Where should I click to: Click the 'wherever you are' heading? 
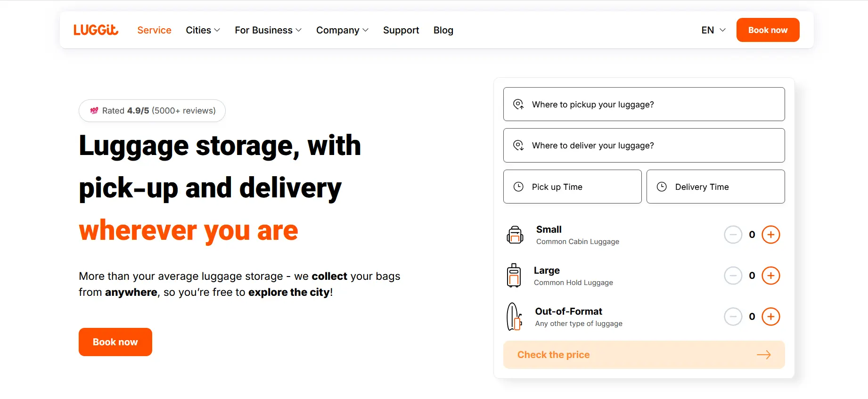[x=188, y=230]
